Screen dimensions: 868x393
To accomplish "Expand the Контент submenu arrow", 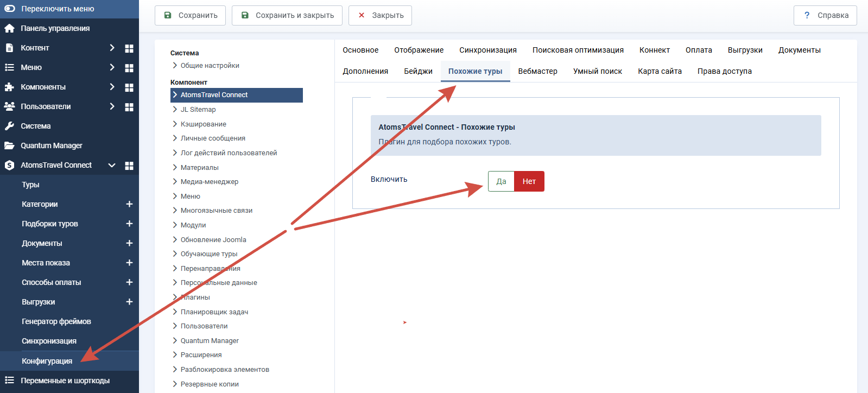I will [x=112, y=48].
